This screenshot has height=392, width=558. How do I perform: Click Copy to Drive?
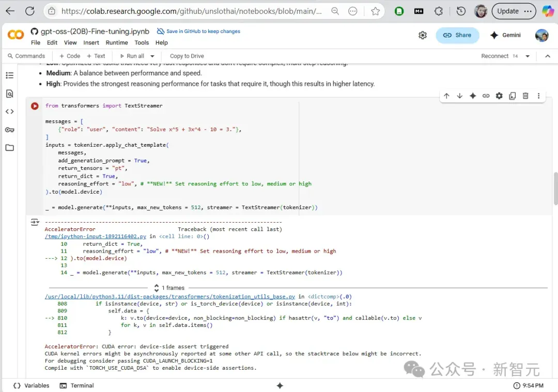pos(187,56)
